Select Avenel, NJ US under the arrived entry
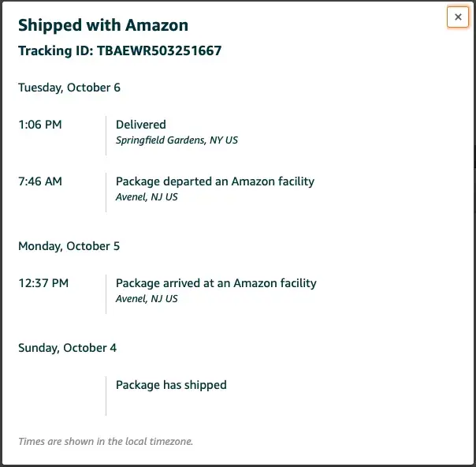Image resolution: width=476 pixels, height=467 pixels. click(x=147, y=299)
